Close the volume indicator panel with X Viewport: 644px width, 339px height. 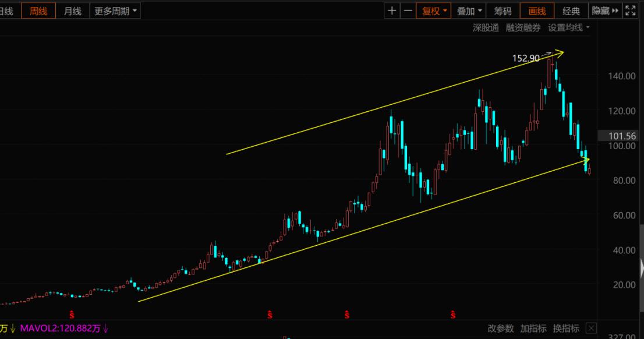click(591, 329)
